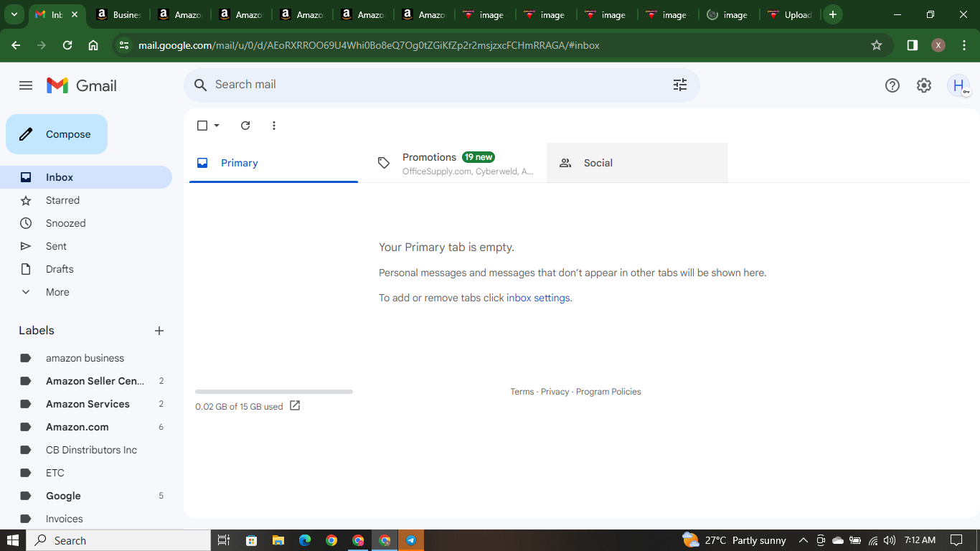This screenshot has height=551, width=980.
Task: Switch to Social tab
Action: click(637, 163)
